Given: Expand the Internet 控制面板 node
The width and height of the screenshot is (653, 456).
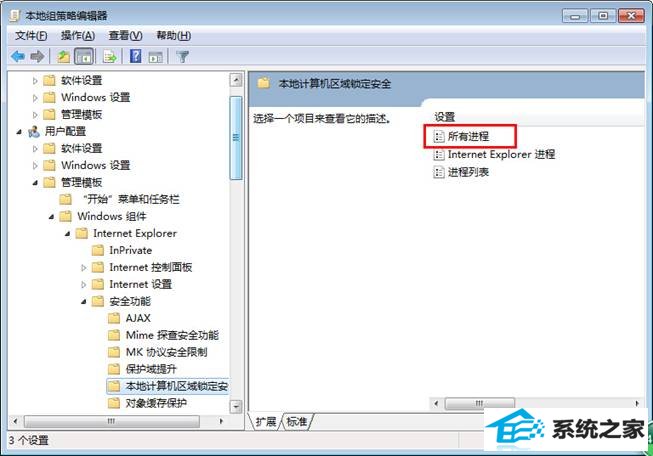Looking at the screenshot, I should [84, 268].
